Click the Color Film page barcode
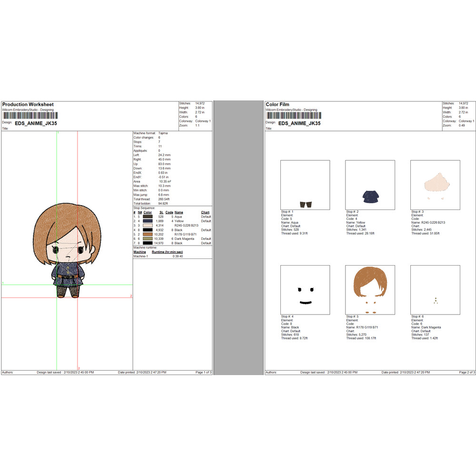 click(x=294, y=116)
